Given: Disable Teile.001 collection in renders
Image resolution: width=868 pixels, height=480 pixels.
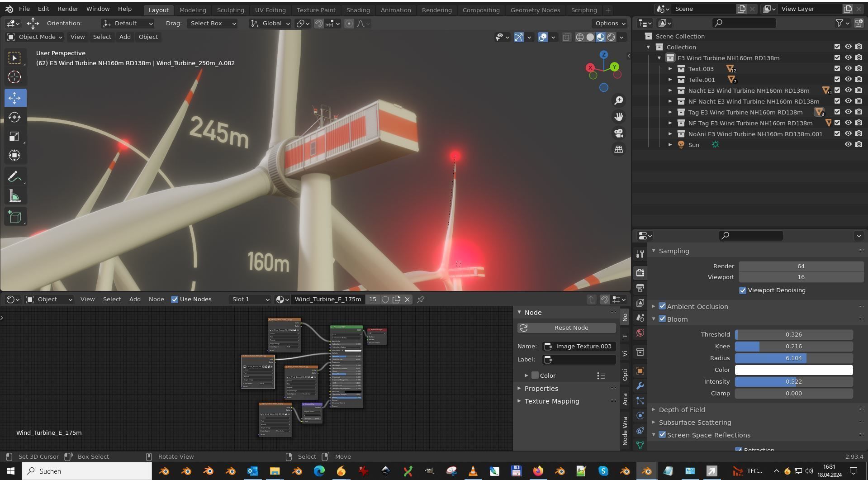Looking at the screenshot, I should point(859,80).
